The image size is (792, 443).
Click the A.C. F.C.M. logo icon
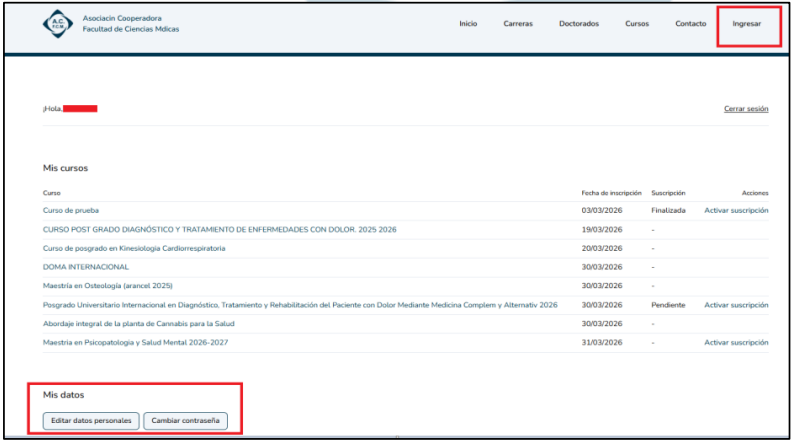tap(58, 24)
